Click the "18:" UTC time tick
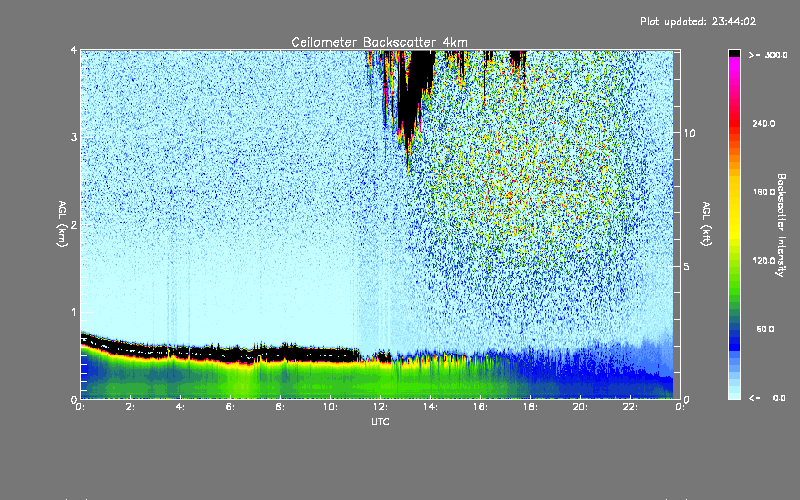Viewport: 800px width, 500px height. 530,407
